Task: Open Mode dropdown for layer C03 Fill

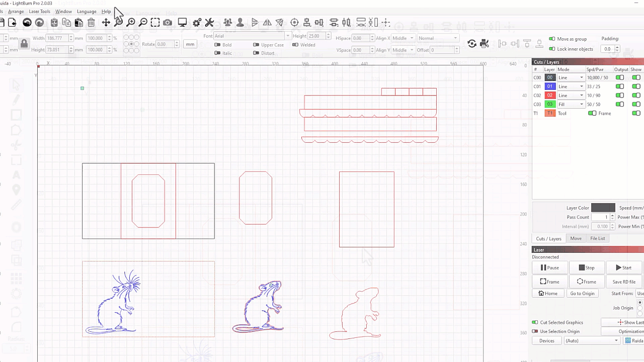Action: click(571, 105)
